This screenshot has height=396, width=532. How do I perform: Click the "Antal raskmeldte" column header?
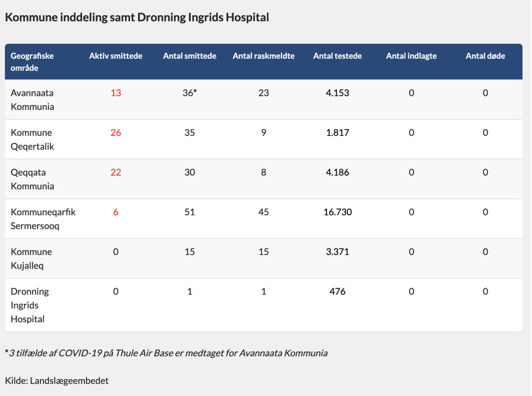(263, 56)
